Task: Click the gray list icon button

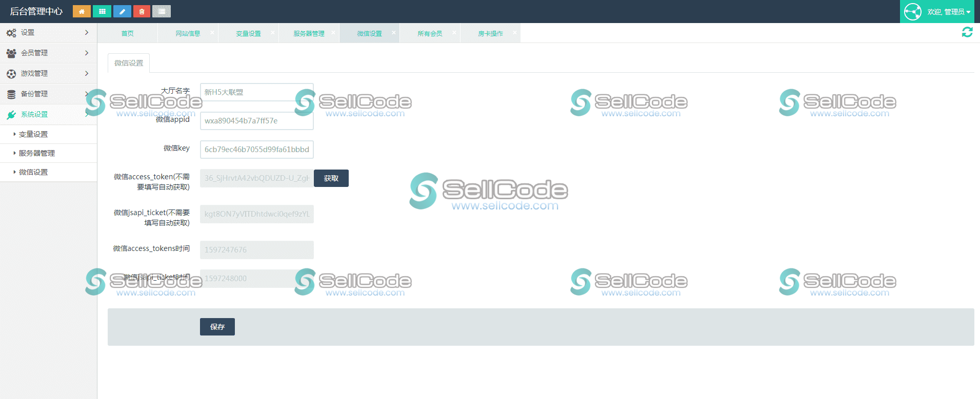Action: pyautogui.click(x=162, y=11)
